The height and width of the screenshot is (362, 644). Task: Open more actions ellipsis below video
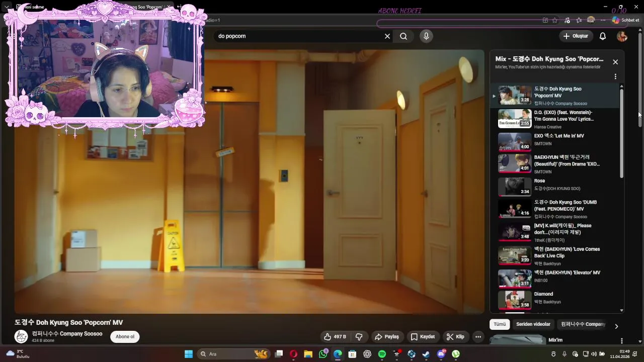(478, 337)
